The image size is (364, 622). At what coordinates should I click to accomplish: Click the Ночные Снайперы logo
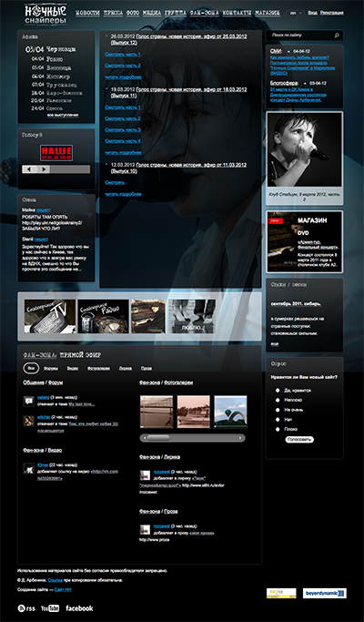45,14
